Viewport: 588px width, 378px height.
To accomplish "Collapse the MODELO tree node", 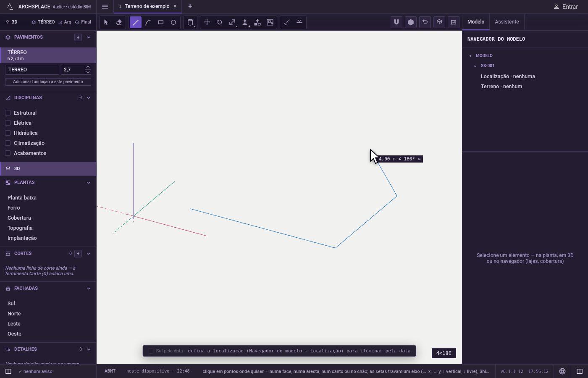I will click(470, 56).
